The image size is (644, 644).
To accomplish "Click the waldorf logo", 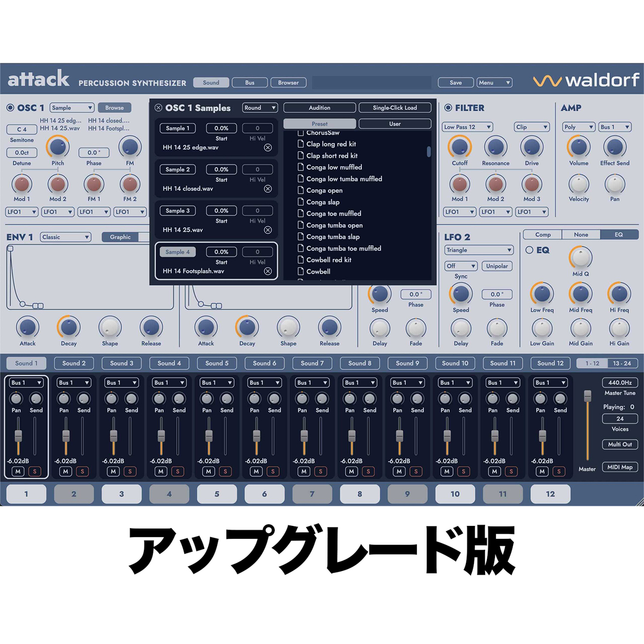I will coord(586,80).
